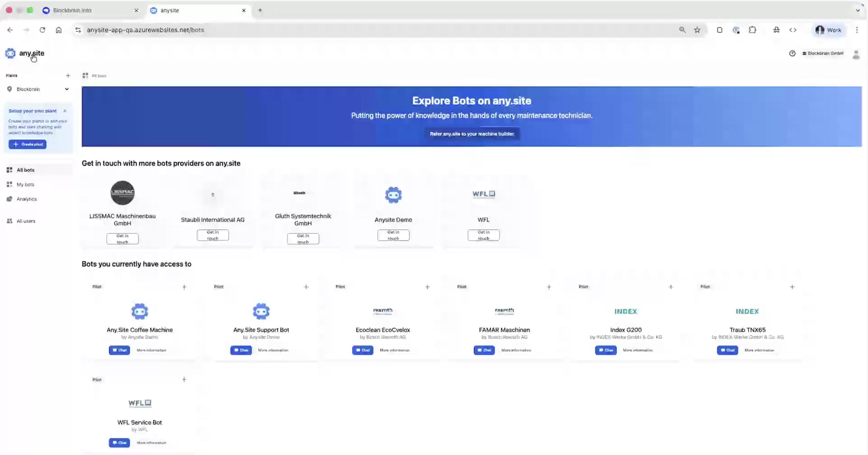Click the user profile avatar icon
Viewport: 868px width, 455px height.
point(856,54)
